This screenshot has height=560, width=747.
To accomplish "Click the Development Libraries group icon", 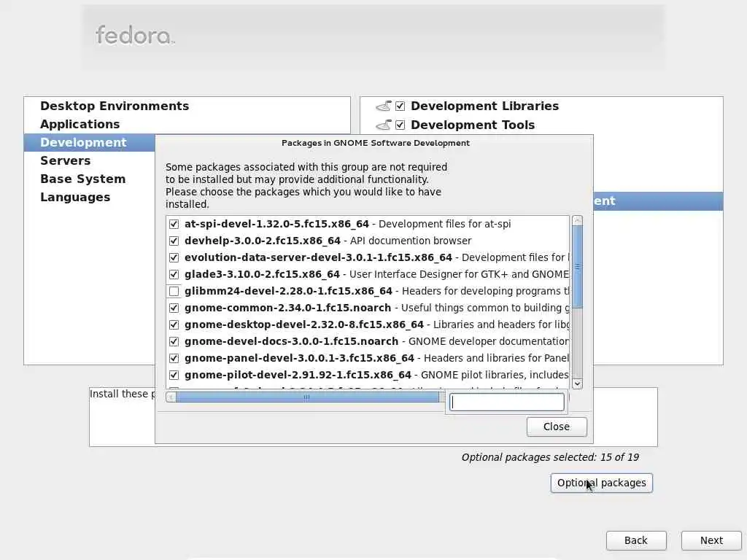I will click(x=384, y=106).
